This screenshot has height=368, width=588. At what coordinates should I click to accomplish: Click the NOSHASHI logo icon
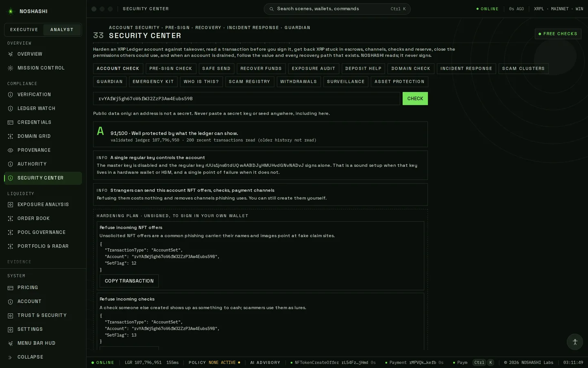click(x=11, y=11)
